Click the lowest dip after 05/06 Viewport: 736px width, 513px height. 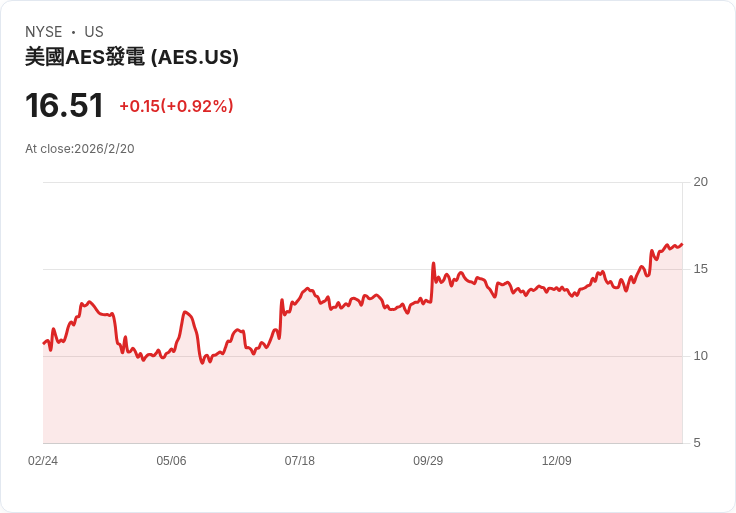coord(202,362)
